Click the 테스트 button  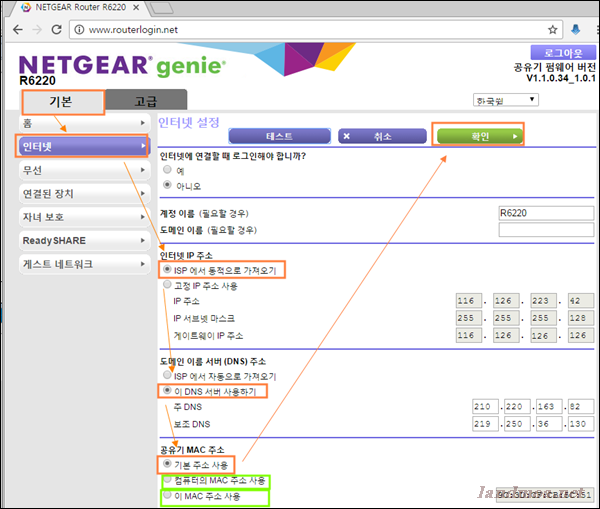coord(279,136)
